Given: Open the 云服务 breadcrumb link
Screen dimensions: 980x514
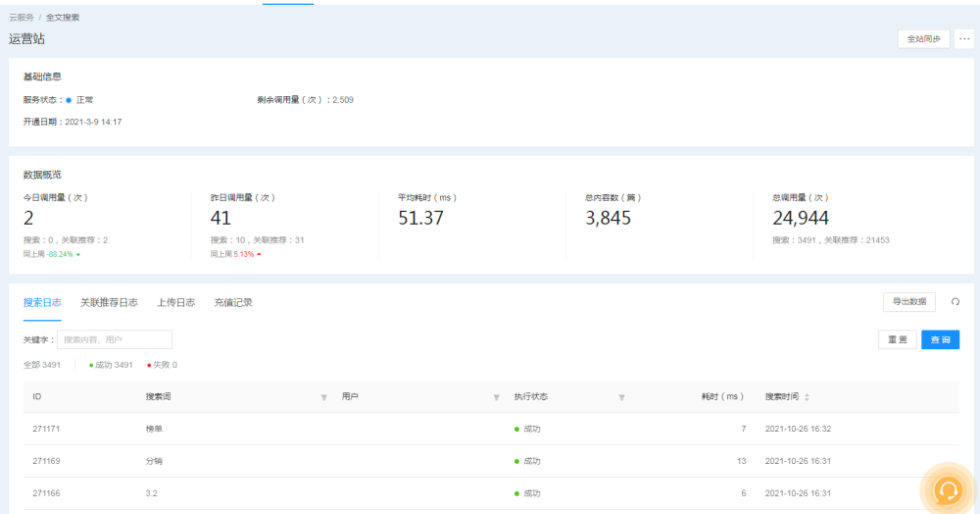Looking at the screenshot, I should coord(22,18).
